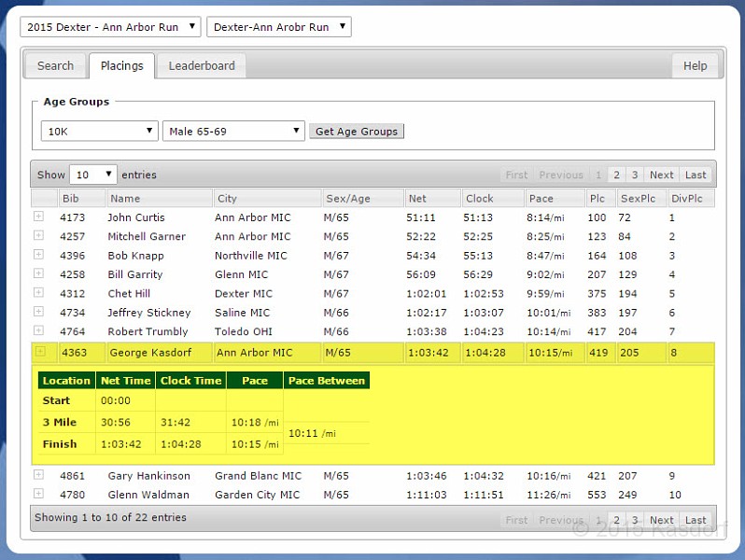Expand Gary Hankinson row plus icon
The image size is (745, 560).
[x=38, y=475]
